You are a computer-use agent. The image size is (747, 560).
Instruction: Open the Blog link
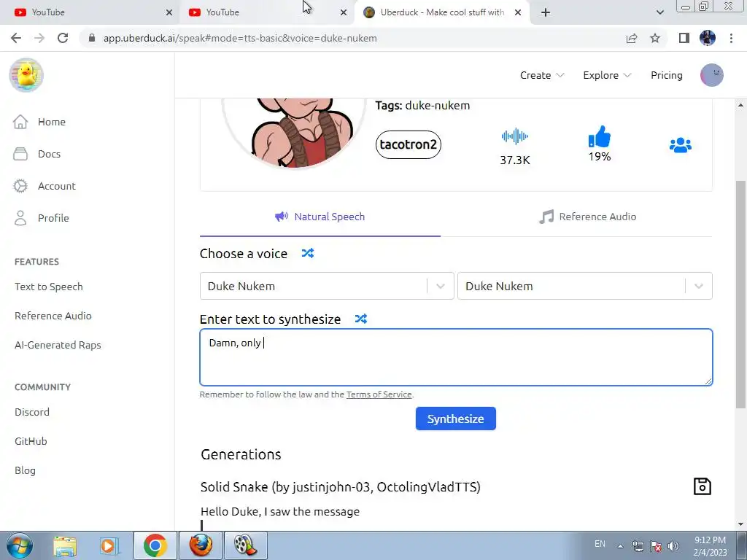(x=25, y=470)
